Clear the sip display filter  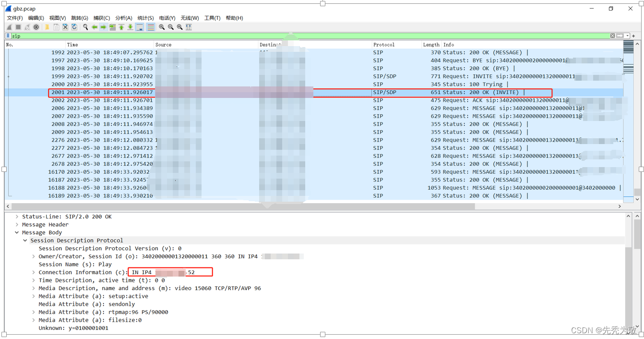pos(612,36)
